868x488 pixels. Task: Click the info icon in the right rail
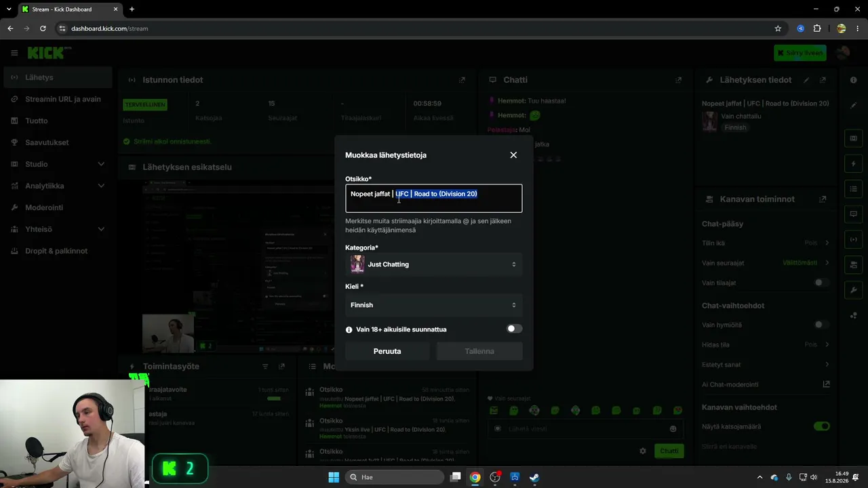pyautogui.click(x=854, y=80)
